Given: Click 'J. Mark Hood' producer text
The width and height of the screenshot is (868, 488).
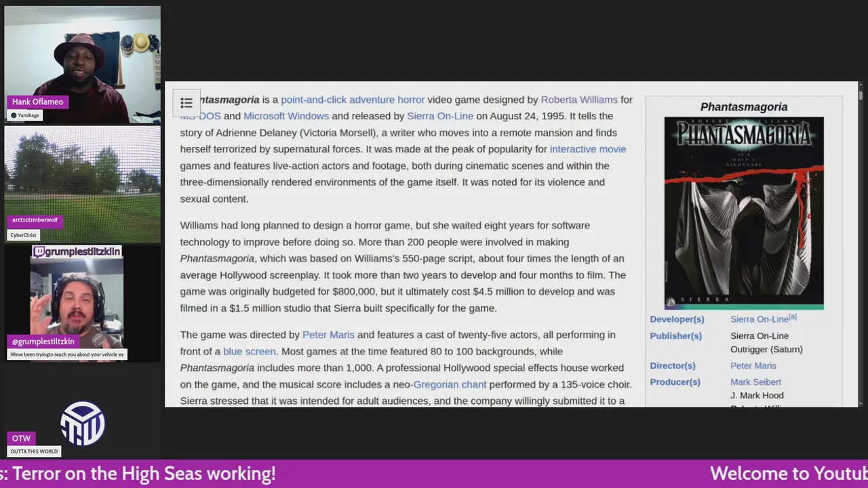Looking at the screenshot, I should (x=757, y=395).
